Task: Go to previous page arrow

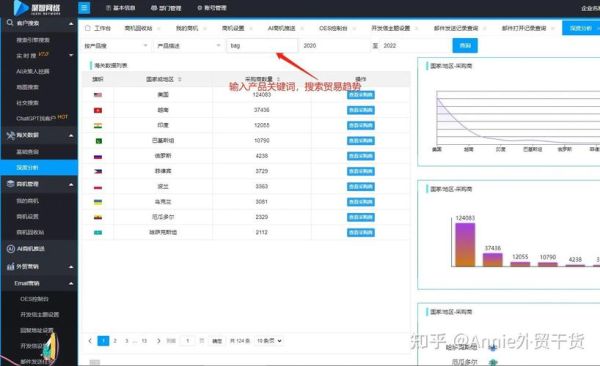Action: (x=90, y=340)
